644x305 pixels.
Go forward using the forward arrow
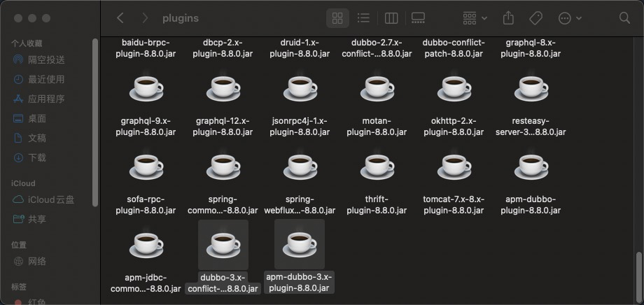tap(145, 18)
